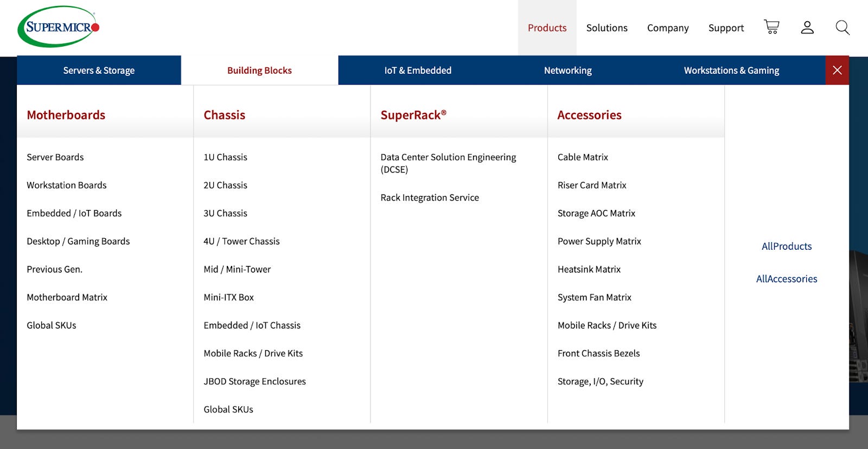Open the Storage AOC Matrix
The height and width of the screenshot is (449, 868).
(x=596, y=213)
